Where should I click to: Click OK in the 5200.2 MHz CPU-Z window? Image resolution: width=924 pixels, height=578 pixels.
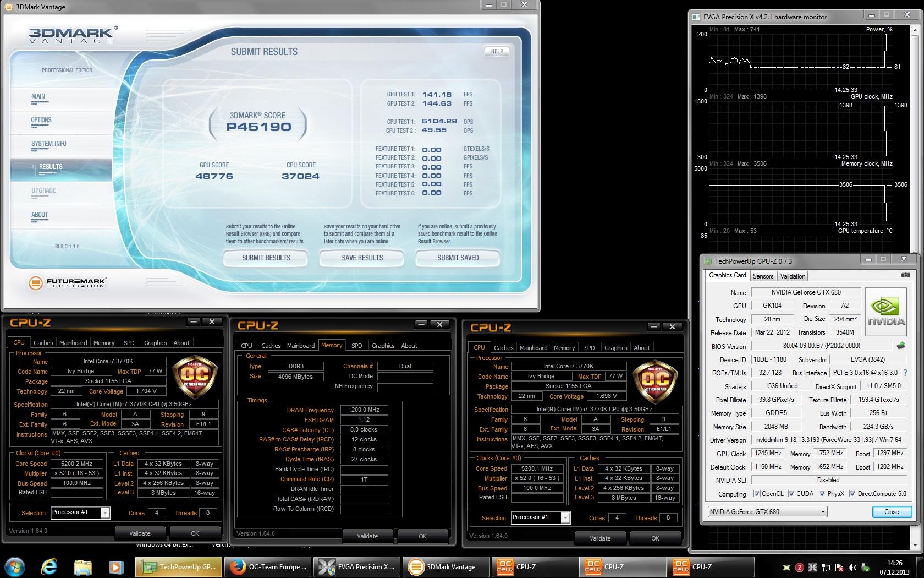[195, 533]
